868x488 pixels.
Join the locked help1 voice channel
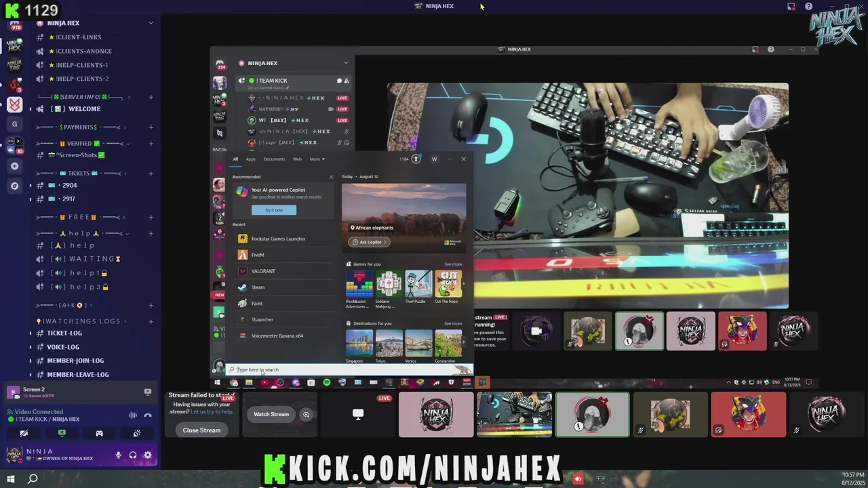tap(79, 272)
